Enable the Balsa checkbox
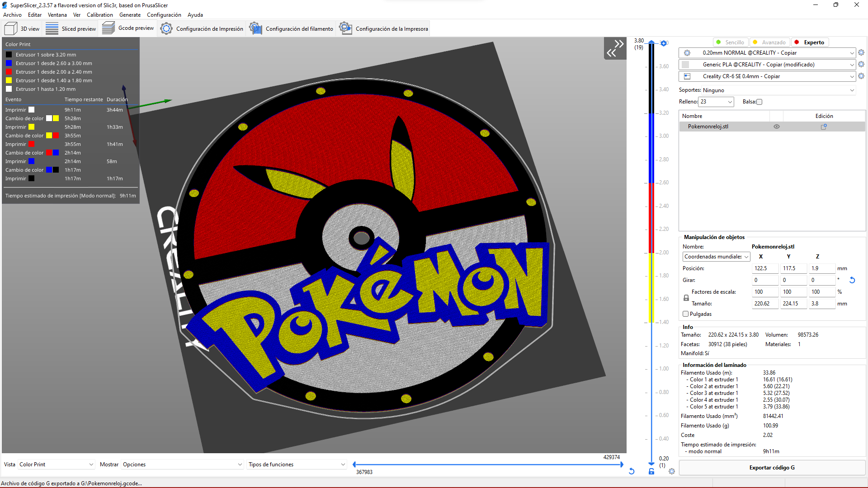Screen dimensions: 868x488 click(759, 102)
